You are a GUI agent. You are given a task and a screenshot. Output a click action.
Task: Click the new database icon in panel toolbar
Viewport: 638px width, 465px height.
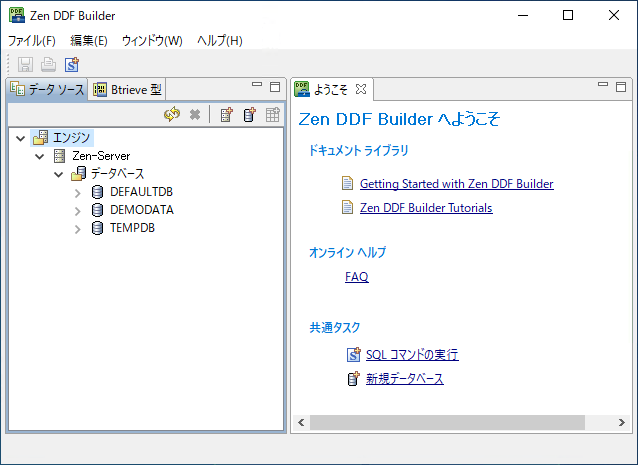tap(249, 115)
